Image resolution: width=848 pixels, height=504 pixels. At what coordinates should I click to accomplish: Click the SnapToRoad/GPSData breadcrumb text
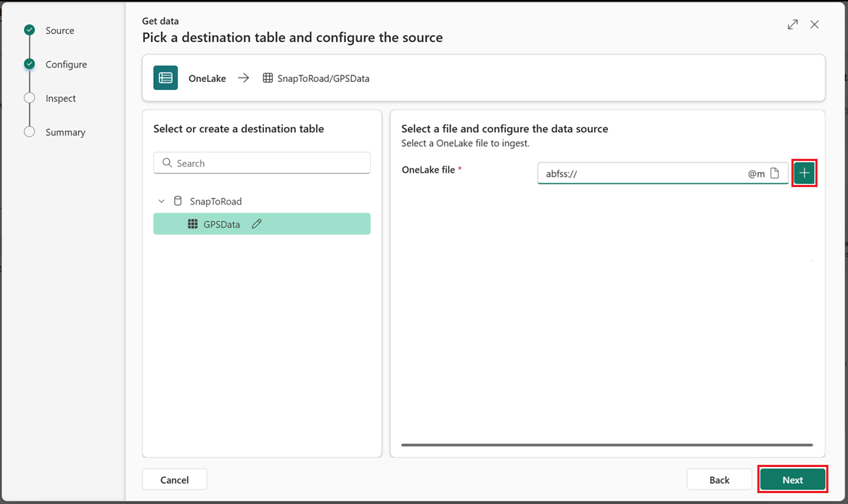click(x=324, y=78)
